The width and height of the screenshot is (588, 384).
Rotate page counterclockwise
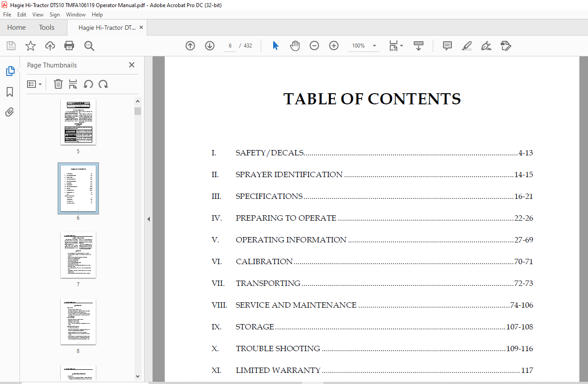(x=88, y=84)
